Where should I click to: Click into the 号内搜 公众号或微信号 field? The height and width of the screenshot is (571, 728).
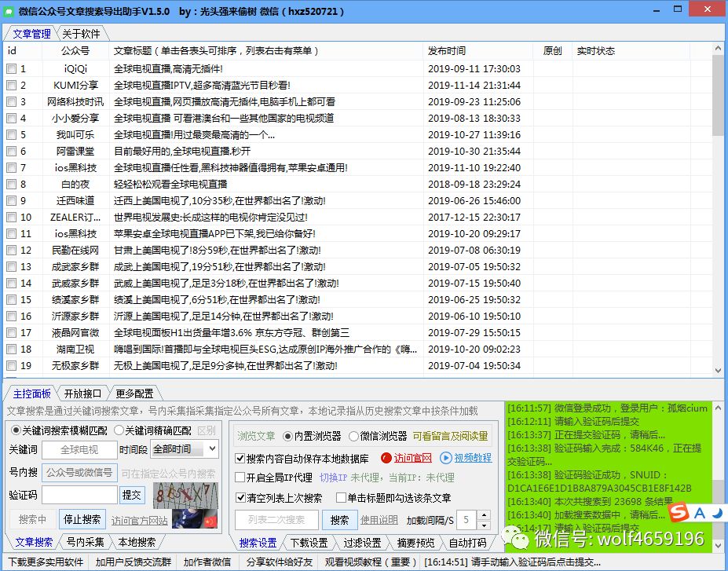pyautogui.click(x=79, y=473)
